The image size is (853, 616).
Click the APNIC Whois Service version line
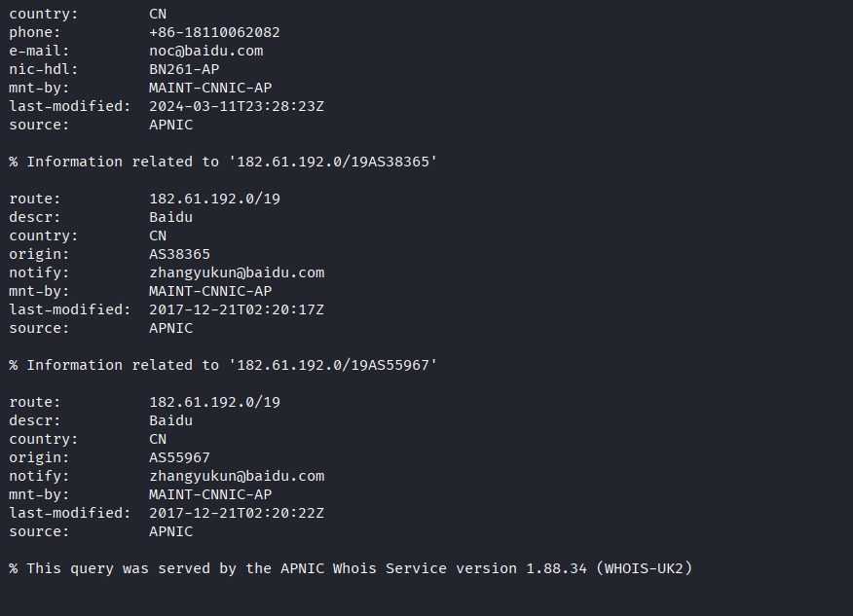[x=351, y=568]
